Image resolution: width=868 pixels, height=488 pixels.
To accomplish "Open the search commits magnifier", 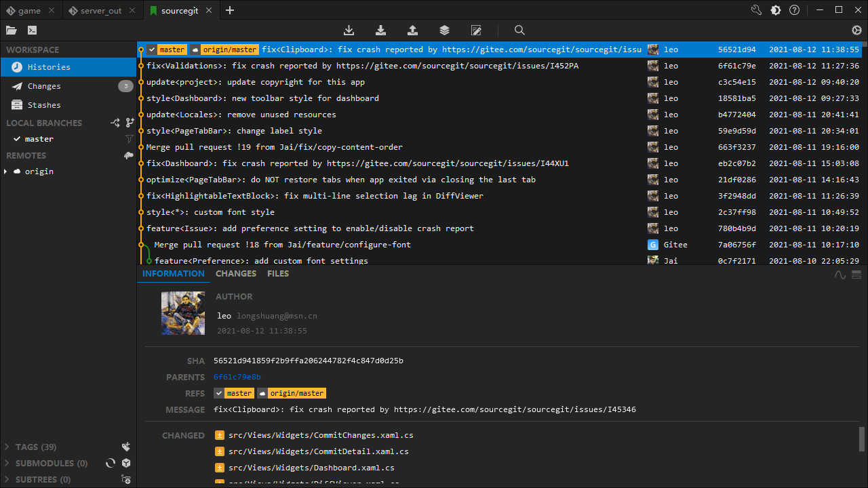I will click(519, 30).
